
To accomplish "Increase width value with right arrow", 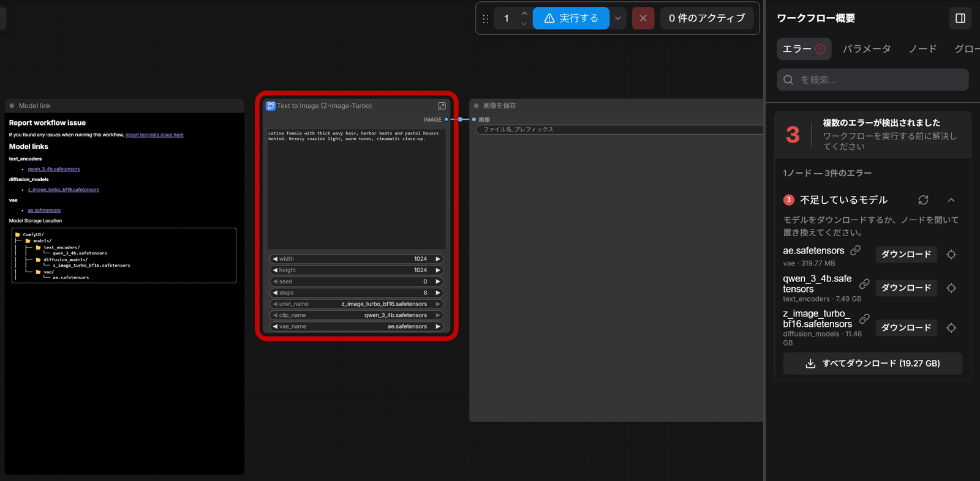I will point(438,259).
